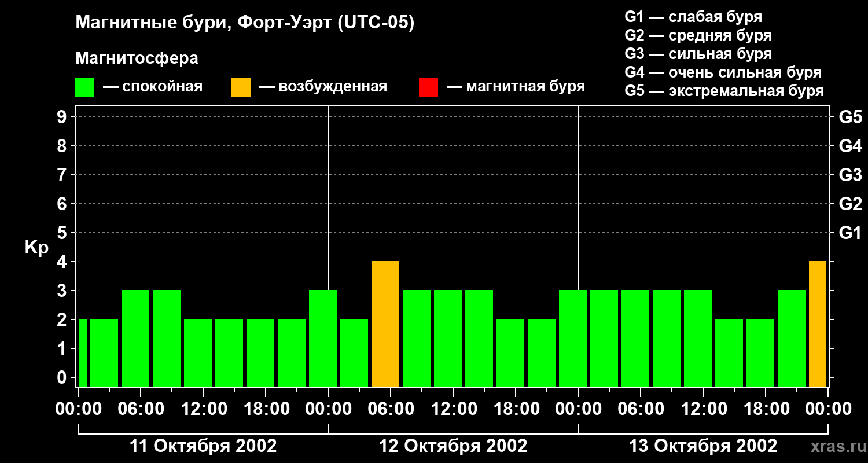The height and width of the screenshot is (463, 868).
Task: Click the Kp axis value 4
Action: pos(63,262)
